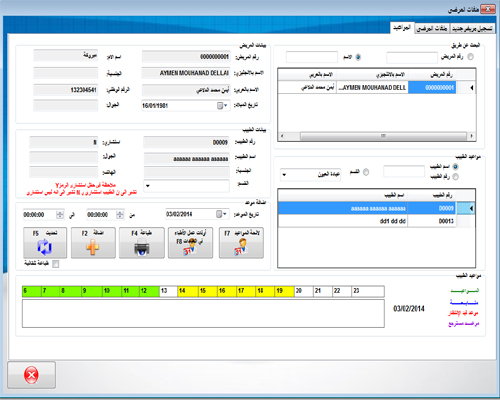Click the F4 print printer icon button
The image size is (500, 400).
point(142,243)
